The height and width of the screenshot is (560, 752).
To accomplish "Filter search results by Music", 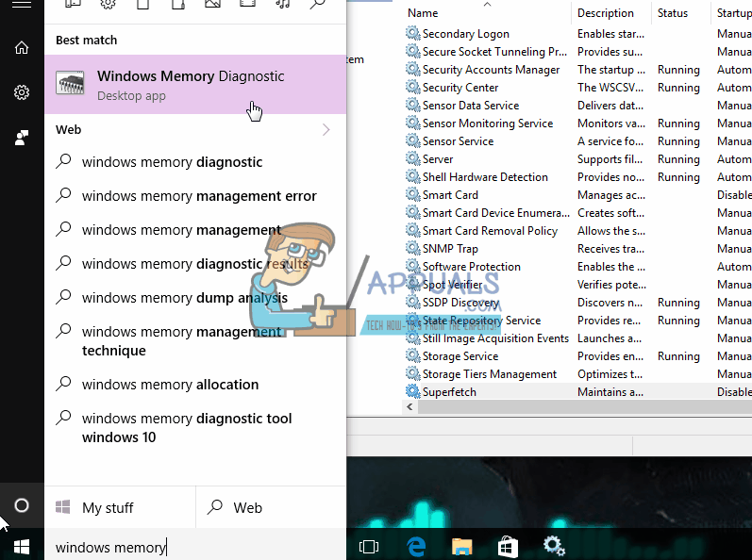I will 282,5.
